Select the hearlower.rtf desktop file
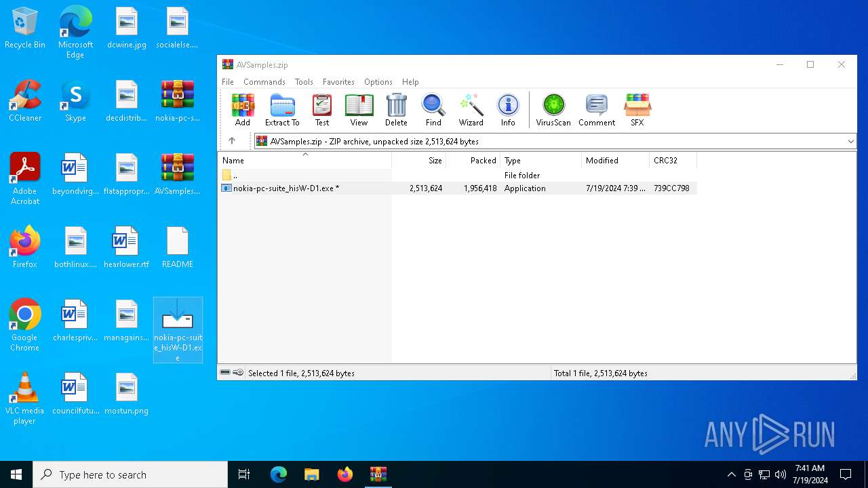The height and width of the screenshot is (488, 868). coord(127,248)
